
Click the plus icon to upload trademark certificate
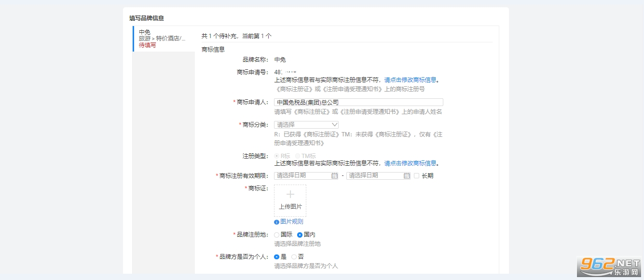[290, 195]
